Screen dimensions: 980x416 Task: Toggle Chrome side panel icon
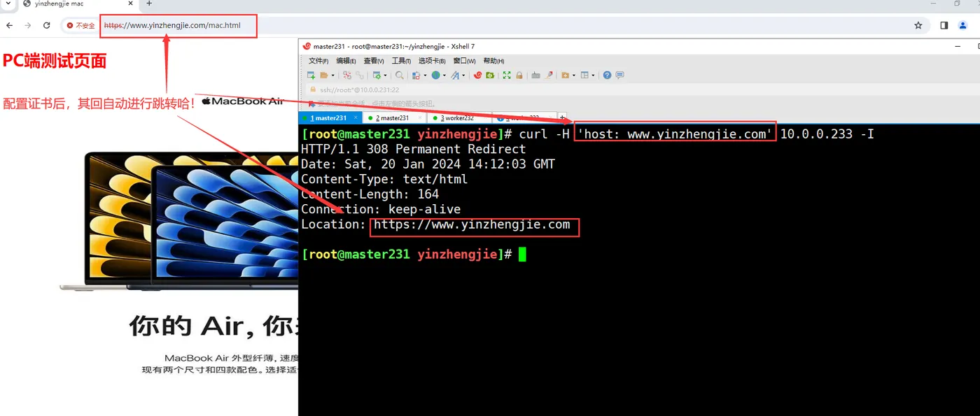click(x=944, y=25)
